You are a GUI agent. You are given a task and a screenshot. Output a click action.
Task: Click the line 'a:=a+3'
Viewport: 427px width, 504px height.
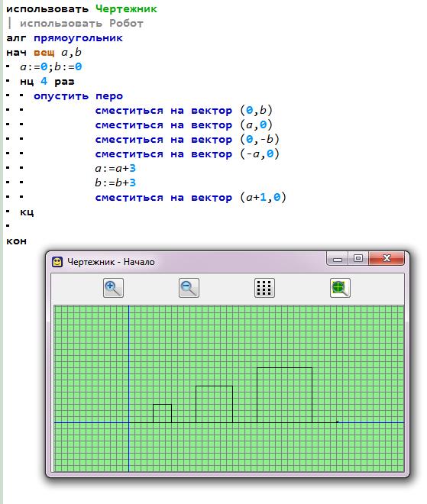click(x=115, y=168)
